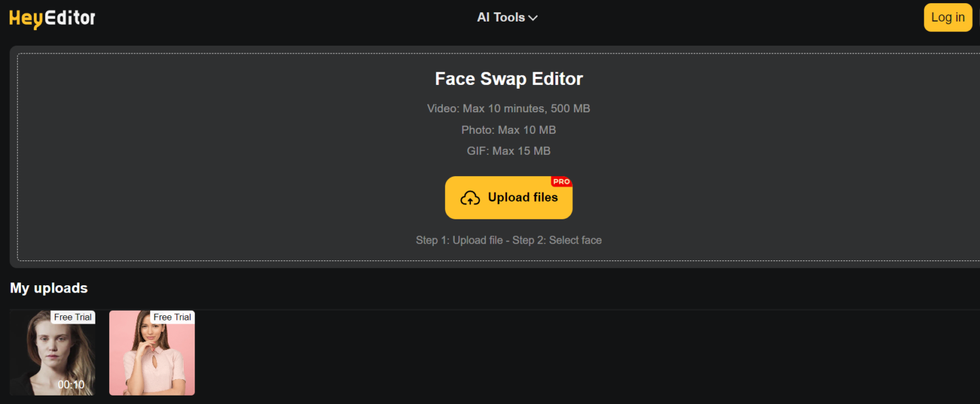Click the Step 1: Upload file instructions

pos(508,240)
